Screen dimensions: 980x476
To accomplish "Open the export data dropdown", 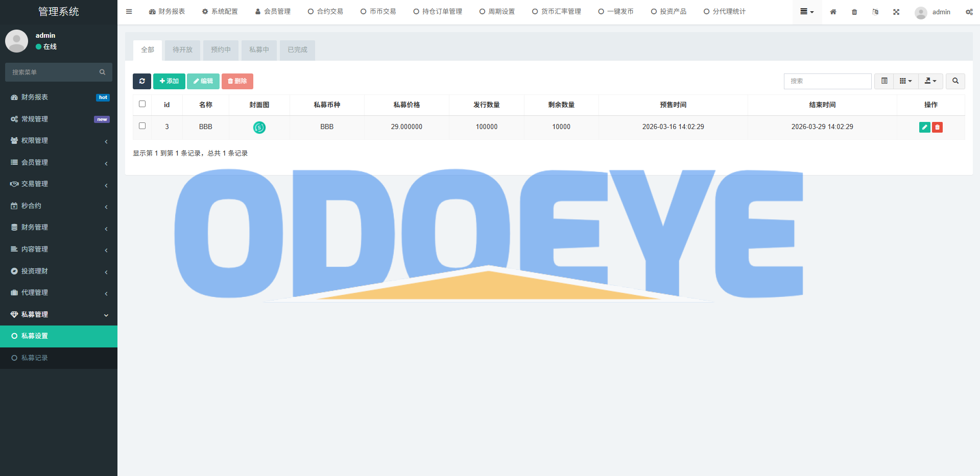I will point(930,81).
